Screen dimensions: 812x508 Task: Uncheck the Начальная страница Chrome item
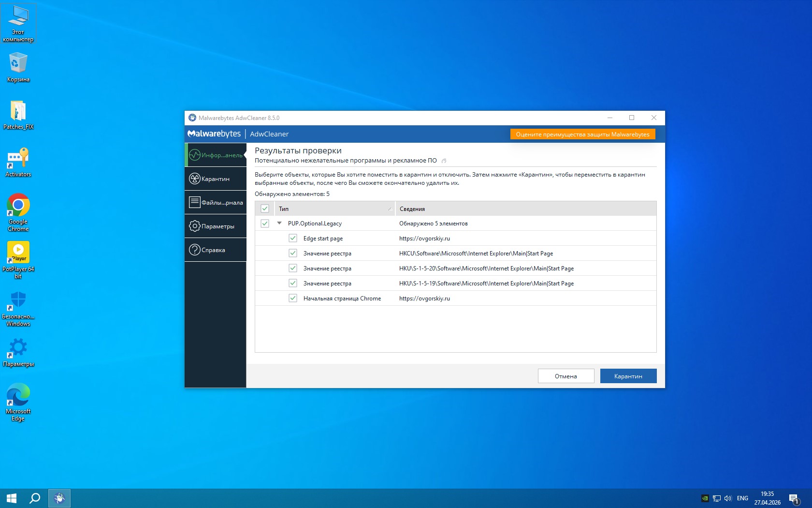click(293, 298)
